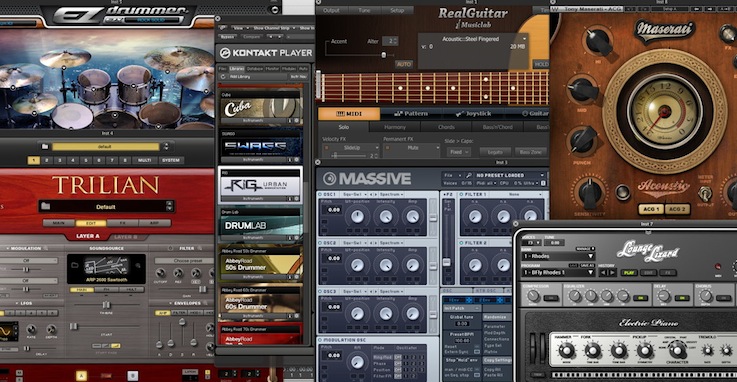The width and height of the screenshot is (737, 382).
Task: Click magnifier icon next to Trilian Modulation
Action: (x=46, y=248)
